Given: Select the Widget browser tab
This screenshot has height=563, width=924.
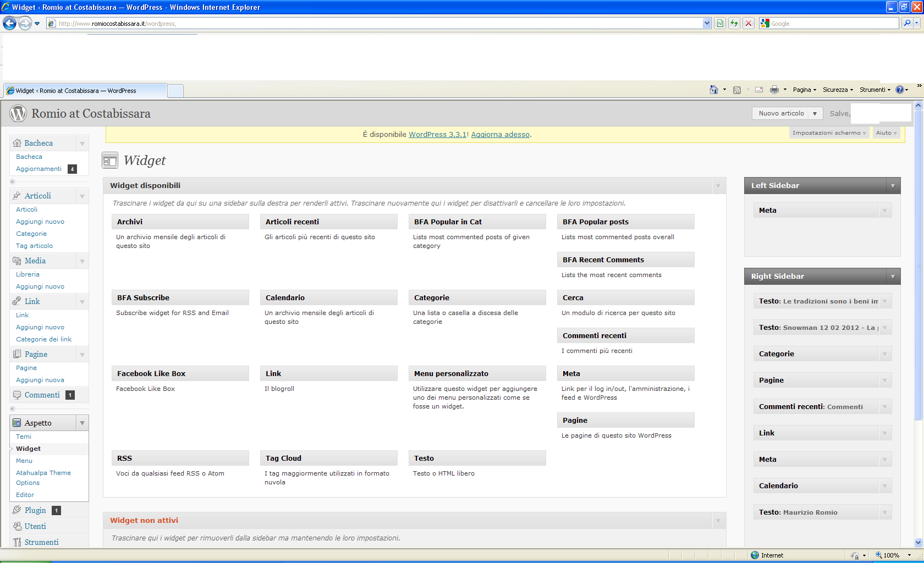Looking at the screenshot, I should (85, 91).
